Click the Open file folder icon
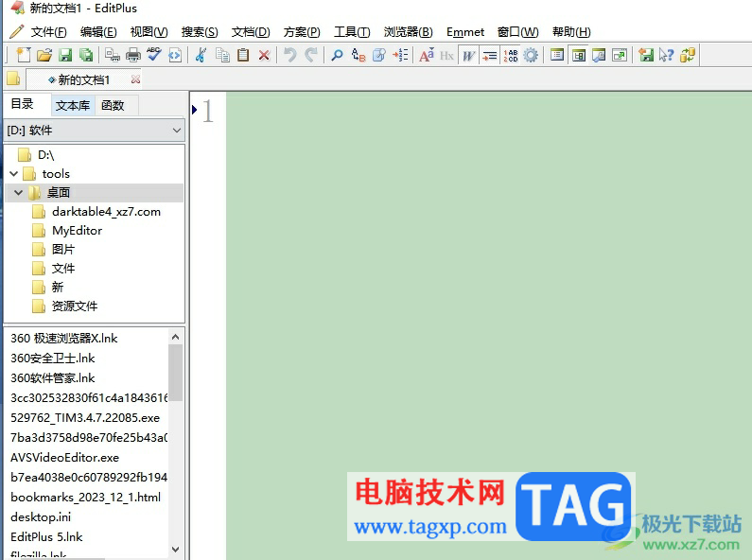The height and width of the screenshot is (560, 752). coord(44,55)
